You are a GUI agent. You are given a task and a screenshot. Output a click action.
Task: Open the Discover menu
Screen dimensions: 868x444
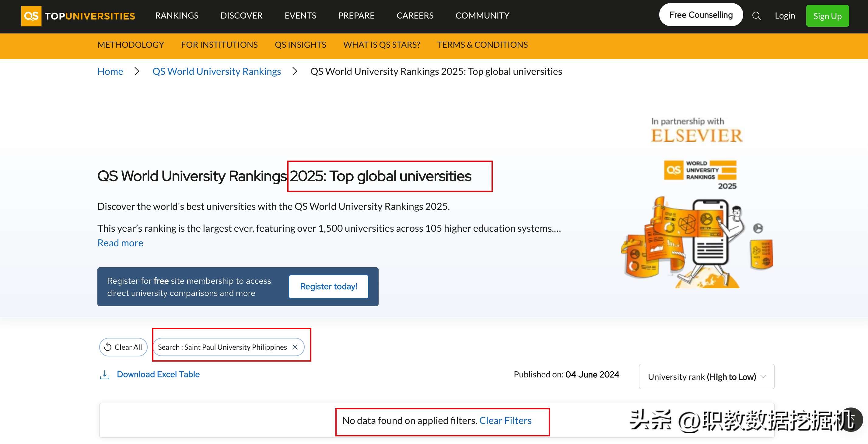pyautogui.click(x=241, y=16)
